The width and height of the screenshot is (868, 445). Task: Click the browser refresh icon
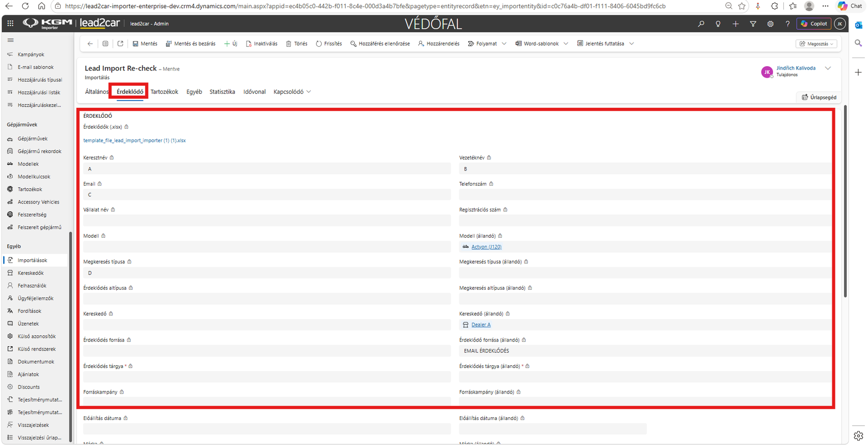pos(25,6)
